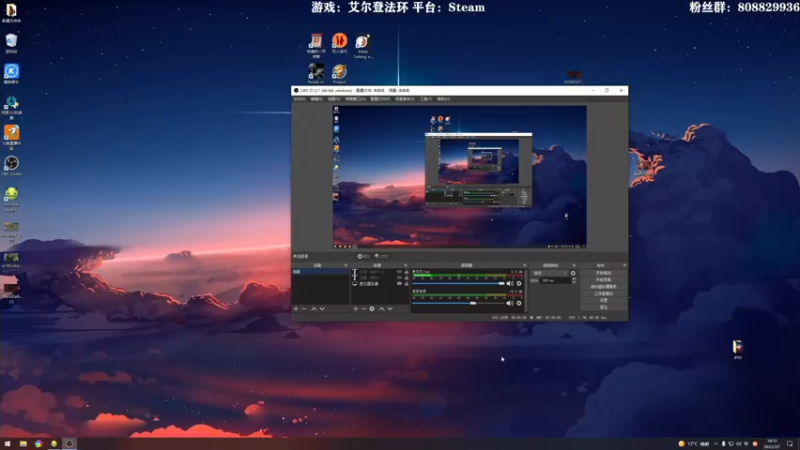Toggle visibility of the second text source
Viewport: 800px width, 450px height.
399,278
